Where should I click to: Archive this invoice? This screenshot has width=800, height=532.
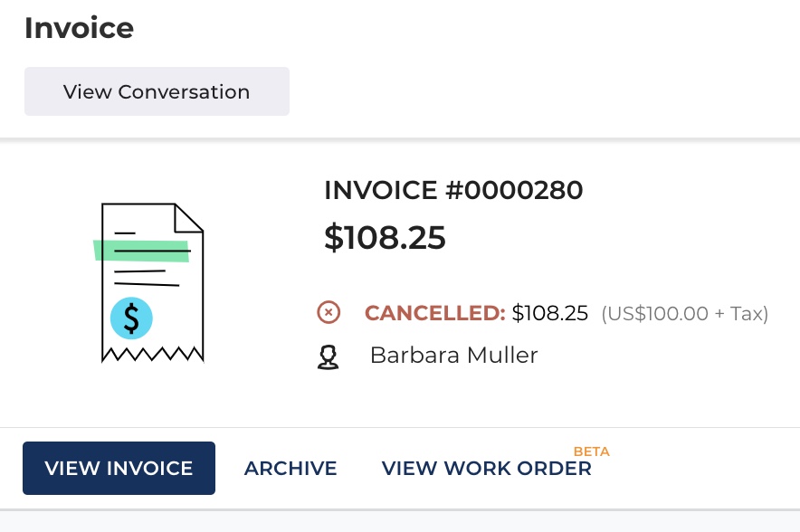(290, 468)
